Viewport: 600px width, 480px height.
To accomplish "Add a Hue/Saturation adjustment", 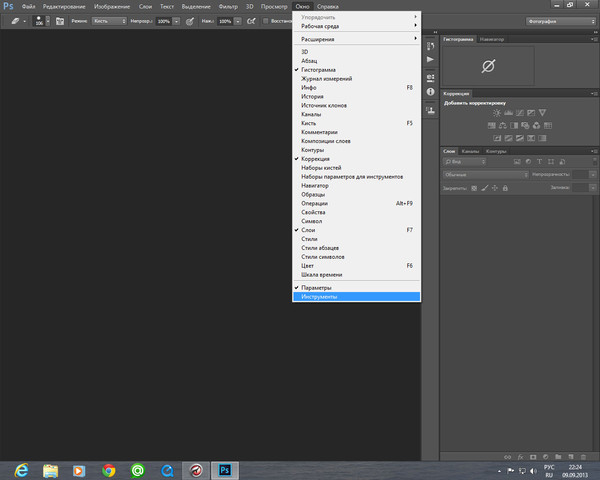I will pyautogui.click(x=491, y=126).
